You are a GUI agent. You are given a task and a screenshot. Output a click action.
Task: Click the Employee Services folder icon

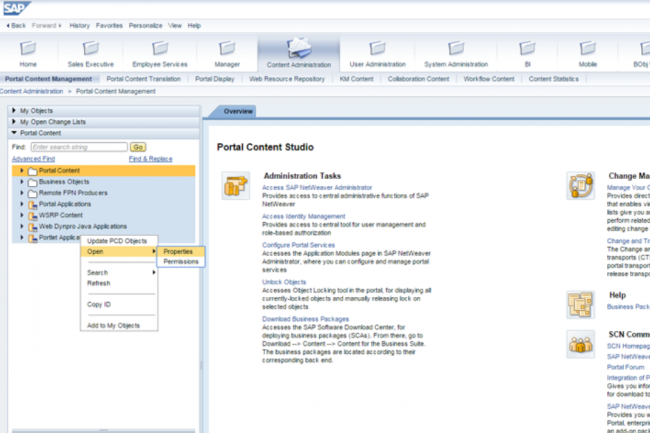pos(159,48)
